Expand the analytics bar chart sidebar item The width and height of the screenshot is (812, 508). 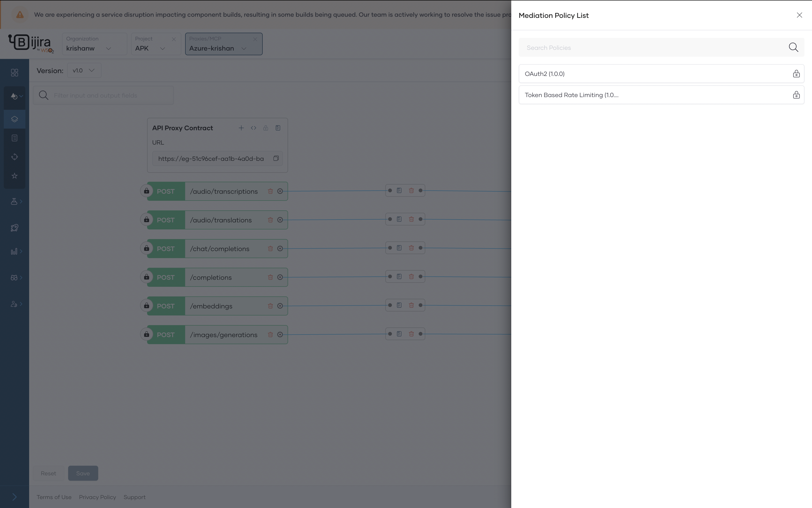(14, 251)
